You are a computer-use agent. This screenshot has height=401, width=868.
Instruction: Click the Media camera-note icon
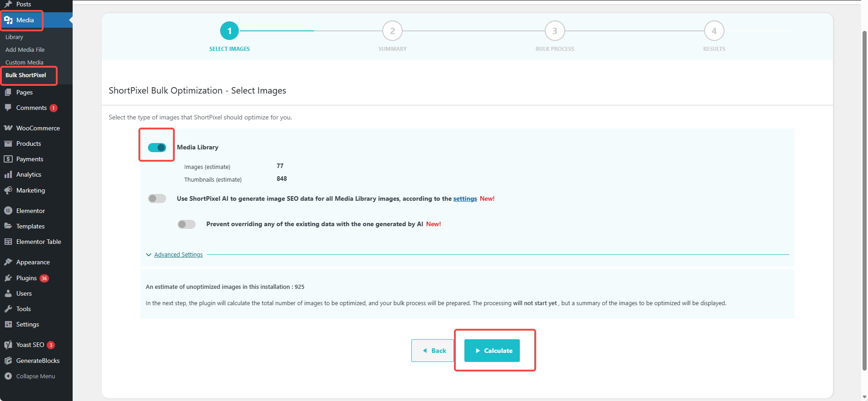coord(8,20)
